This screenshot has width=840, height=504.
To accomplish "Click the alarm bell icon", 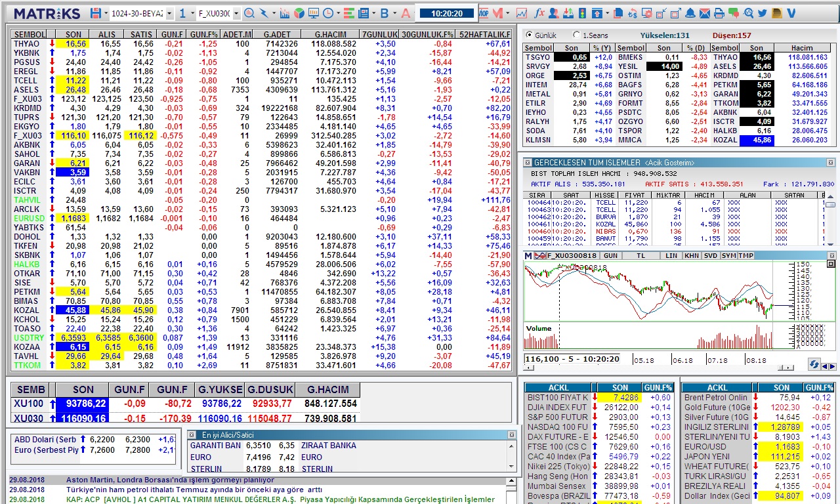I will point(690,13).
